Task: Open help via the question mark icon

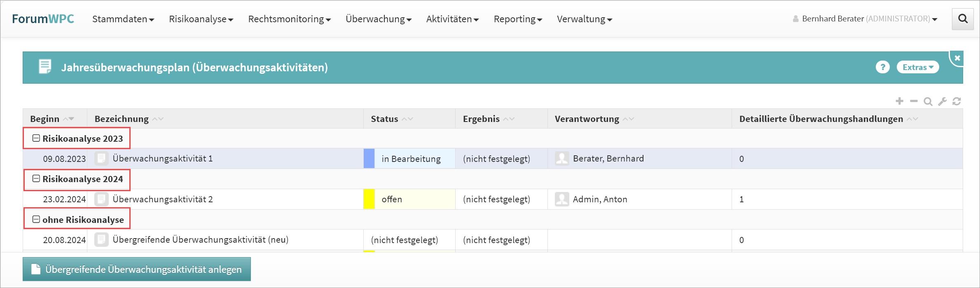Action: (x=882, y=67)
